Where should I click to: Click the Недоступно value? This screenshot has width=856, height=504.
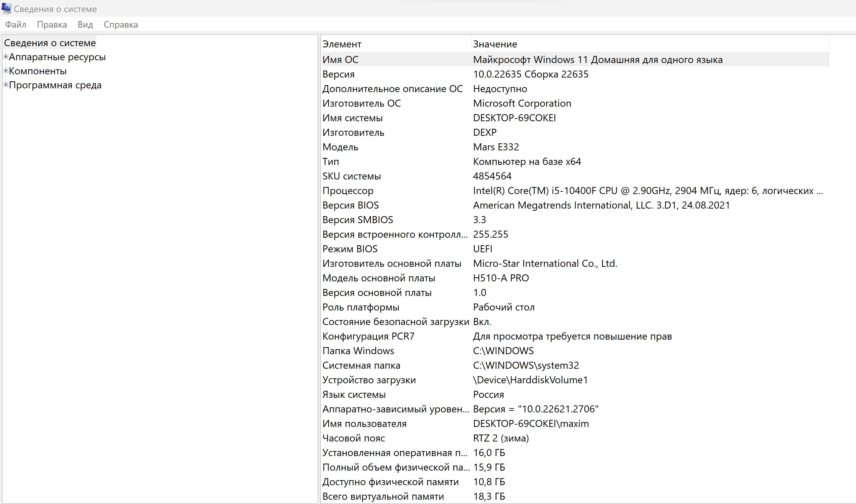[x=500, y=89]
